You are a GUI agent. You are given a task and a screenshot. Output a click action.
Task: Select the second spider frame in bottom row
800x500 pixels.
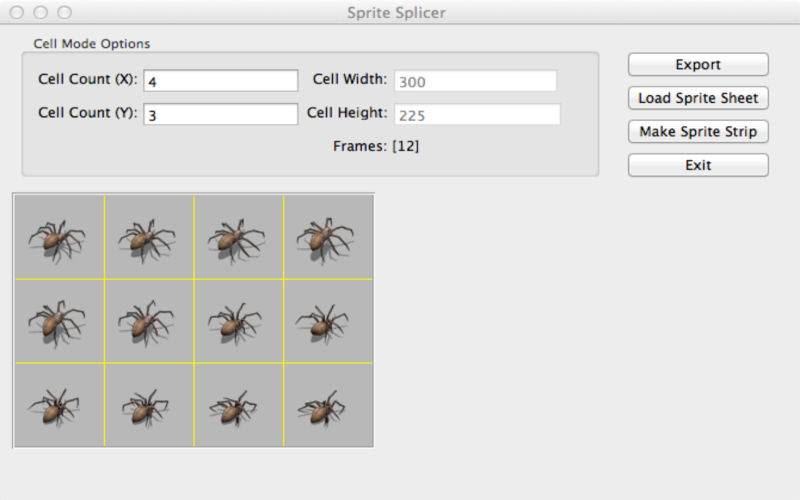149,405
